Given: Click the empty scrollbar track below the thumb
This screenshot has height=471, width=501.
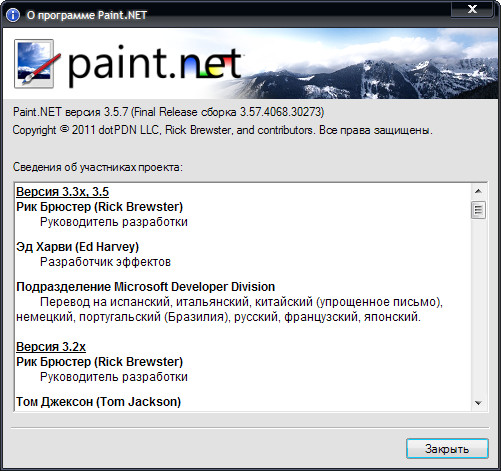Looking at the screenshot, I should 478,307.
